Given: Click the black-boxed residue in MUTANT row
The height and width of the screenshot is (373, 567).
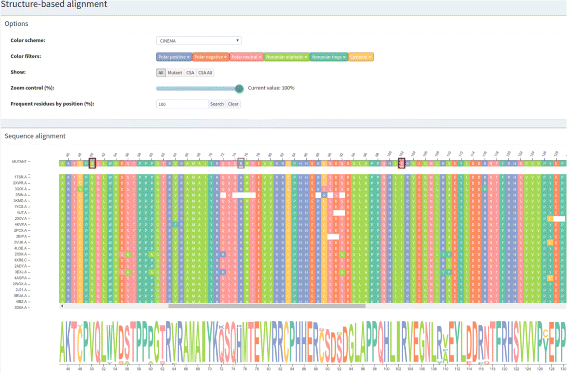Looking at the screenshot, I should coord(92,163).
